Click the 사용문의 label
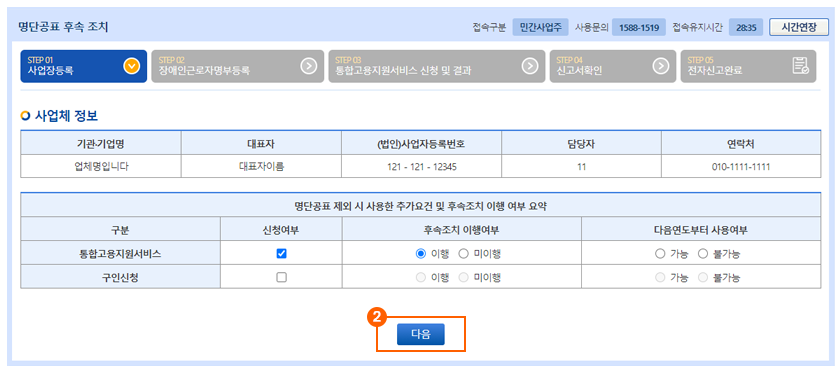840x375 pixels. (x=591, y=27)
